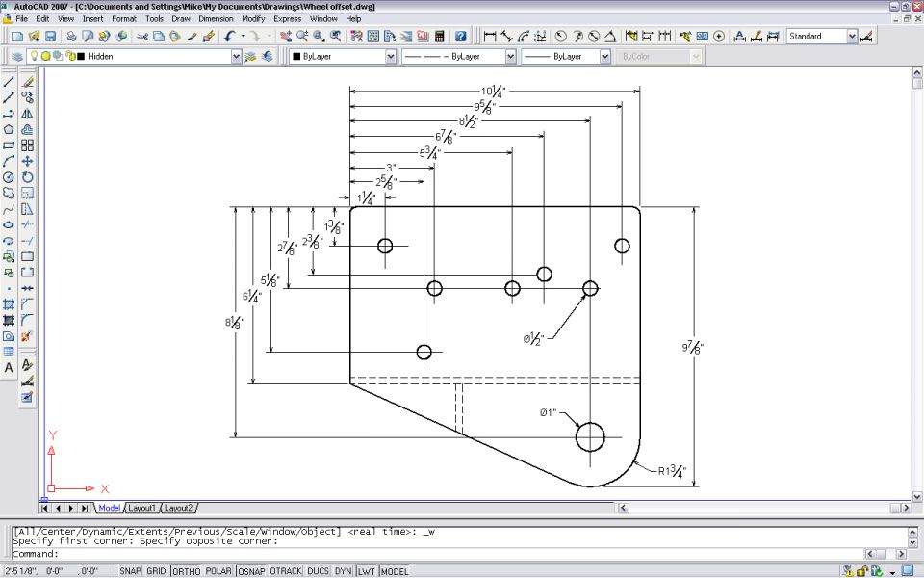Select the Rectangle draw tool
The height and width of the screenshot is (578, 924).
pos(9,145)
